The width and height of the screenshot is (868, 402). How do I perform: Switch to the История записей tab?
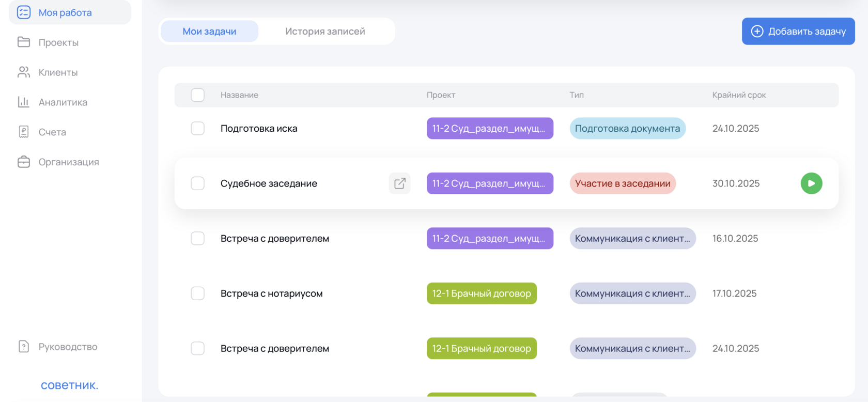[325, 32]
